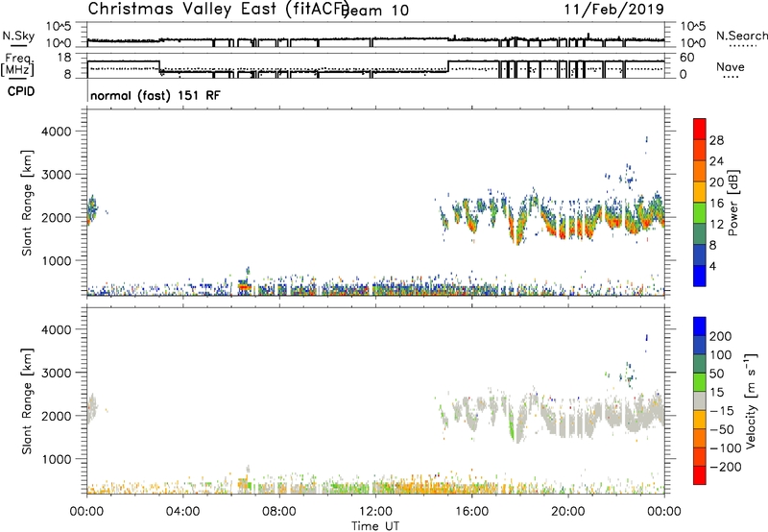
Task: Select the "N.Sky" legend label
Action: [x=18, y=36]
